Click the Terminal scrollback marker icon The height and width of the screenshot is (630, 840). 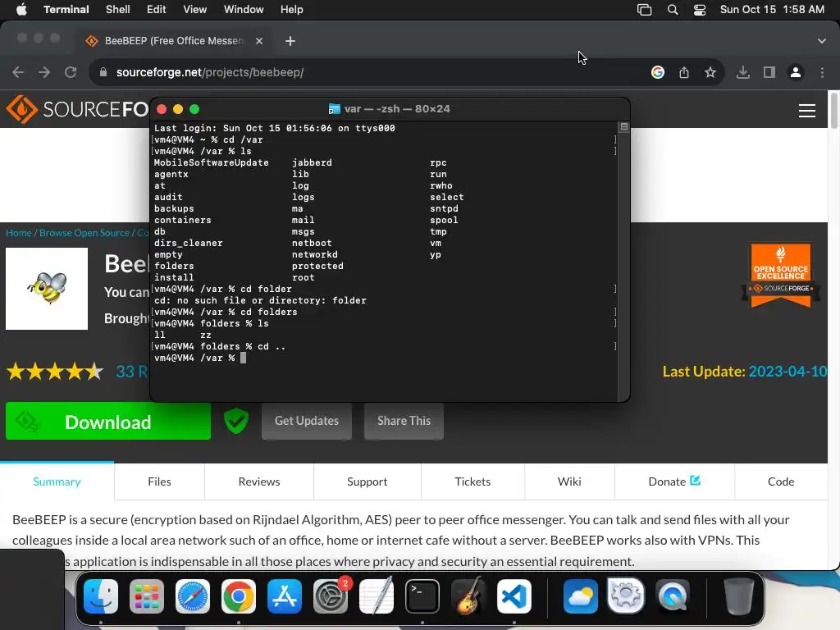[x=623, y=127]
